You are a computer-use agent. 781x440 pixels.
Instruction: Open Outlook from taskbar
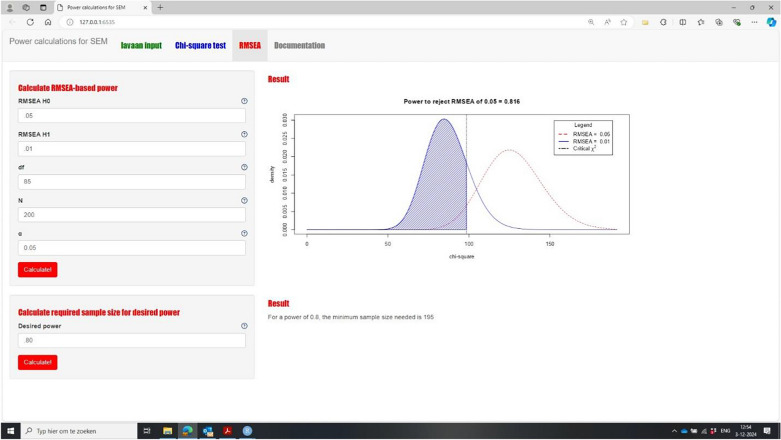coord(208,431)
